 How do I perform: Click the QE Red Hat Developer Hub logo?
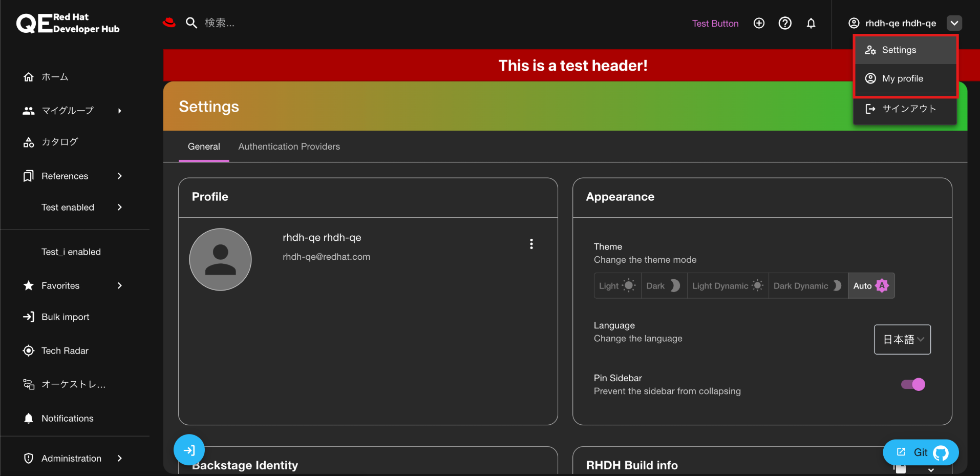68,23
